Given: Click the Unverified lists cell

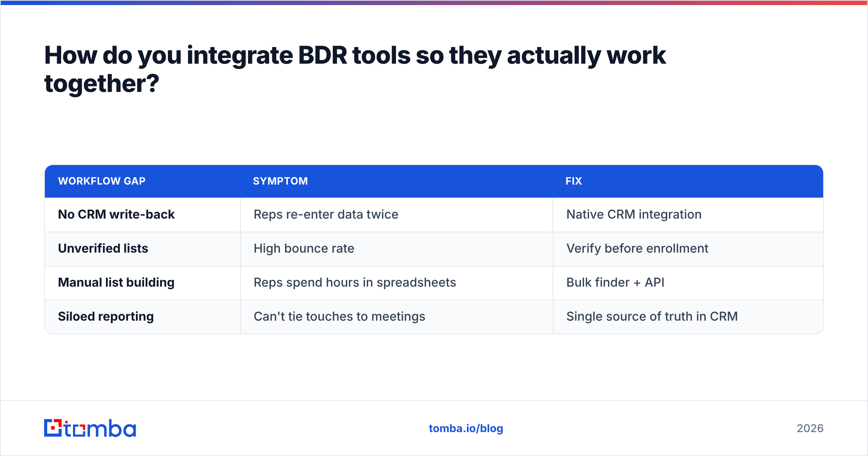Looking at the screenshot, I should click(142, 249).
